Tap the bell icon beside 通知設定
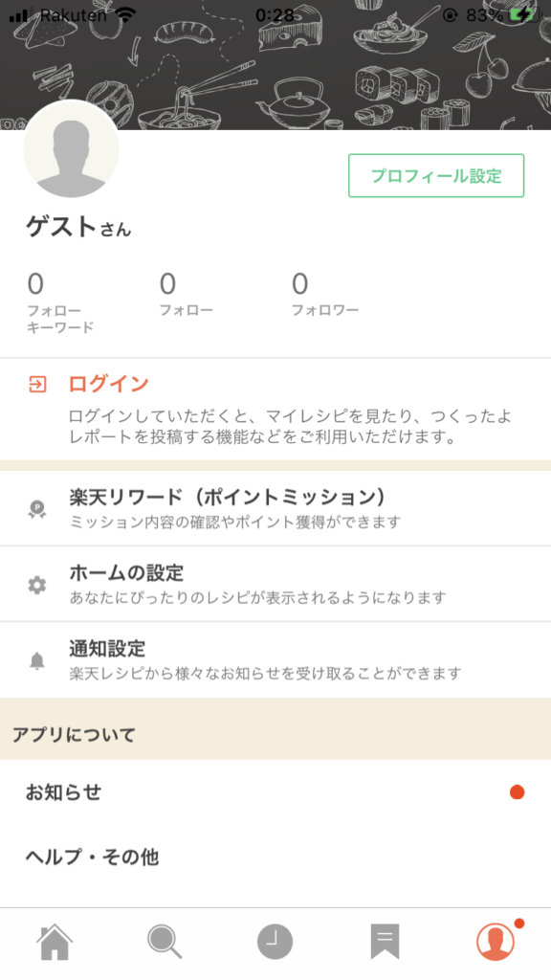 click(37, 660)
